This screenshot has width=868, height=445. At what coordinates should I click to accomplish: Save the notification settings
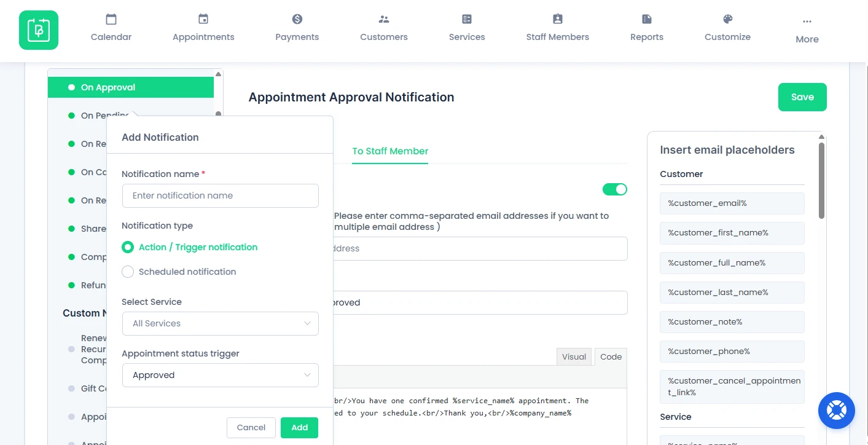[802, 97]
